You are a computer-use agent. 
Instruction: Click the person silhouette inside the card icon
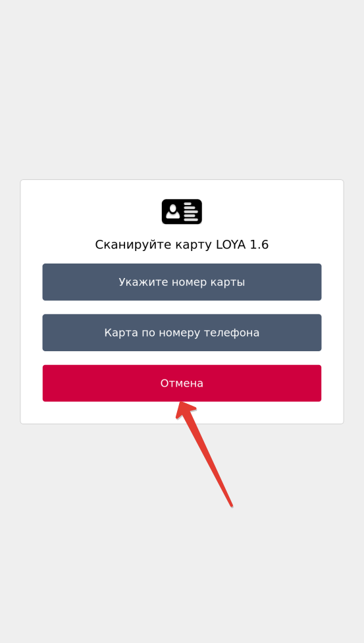pos(172,211)
